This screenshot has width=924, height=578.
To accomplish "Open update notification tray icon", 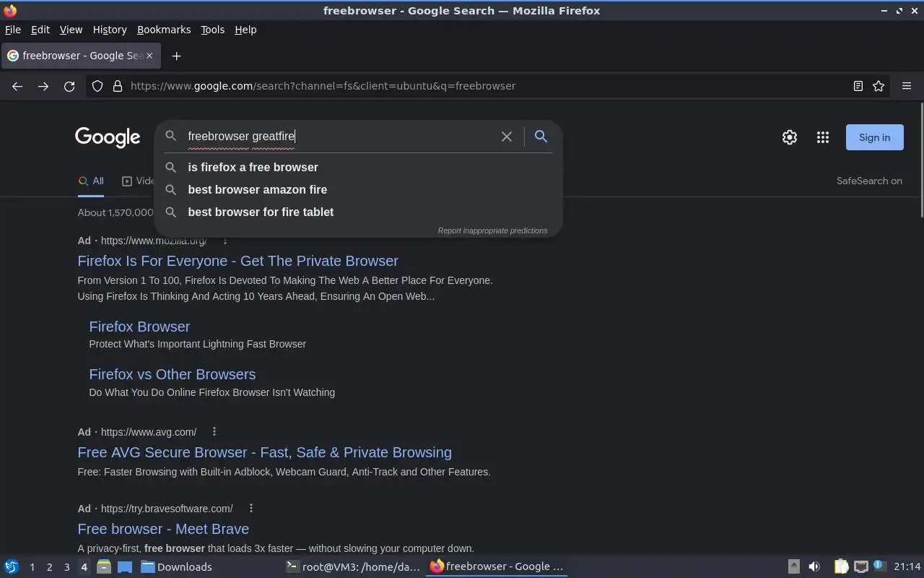I will [879, 566].
